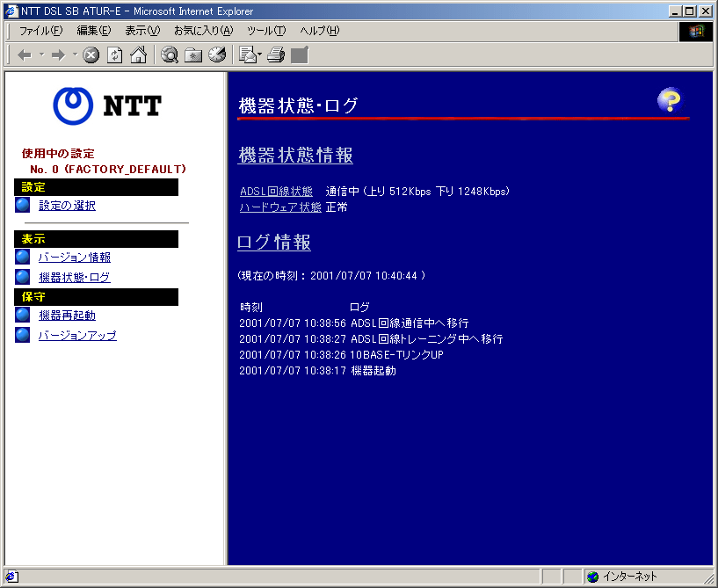Refresh the page with the Refresh icon
Screen dimensions: 718x588
coord(114,55)
